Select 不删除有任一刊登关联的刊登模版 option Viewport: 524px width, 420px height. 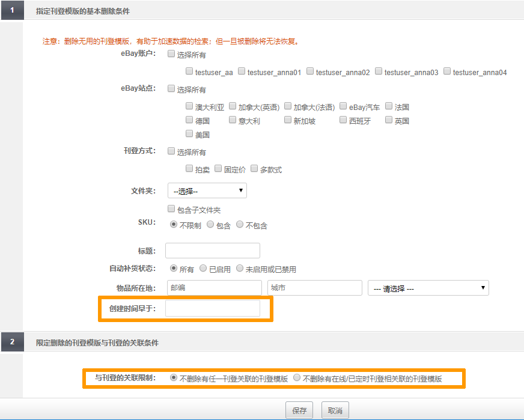174,377
